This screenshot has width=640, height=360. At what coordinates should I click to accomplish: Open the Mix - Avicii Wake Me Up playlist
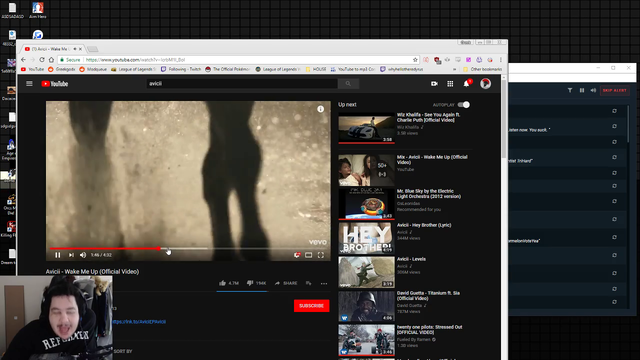tap(432, 159)
